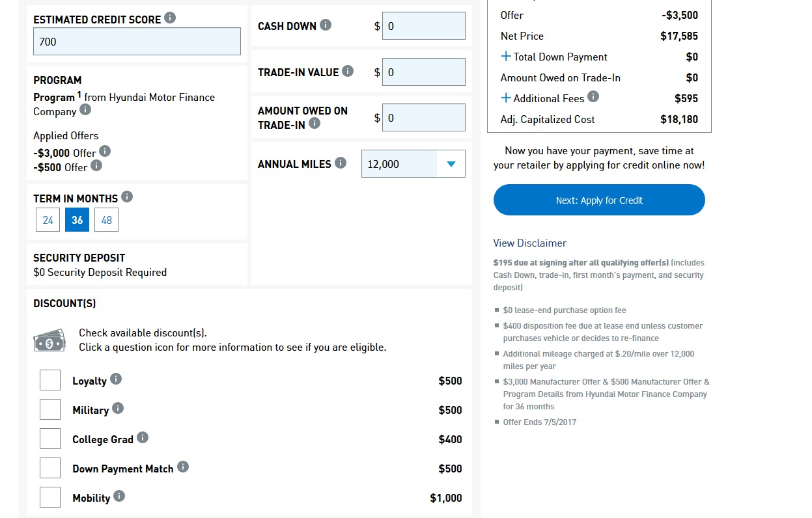The height and width of the screenshot is (518, 812).
Task: Click info icon beside -$3,000 Offer
Action: (105, 151)
